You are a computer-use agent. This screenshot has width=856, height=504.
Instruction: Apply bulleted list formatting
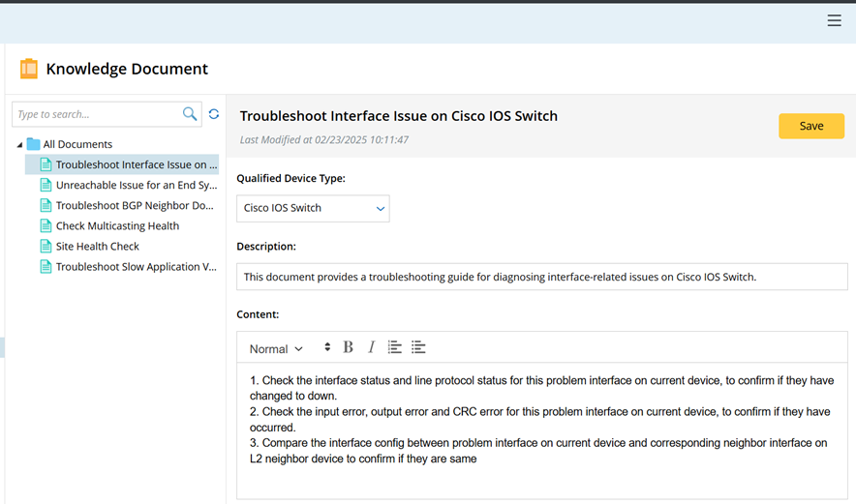418,347
